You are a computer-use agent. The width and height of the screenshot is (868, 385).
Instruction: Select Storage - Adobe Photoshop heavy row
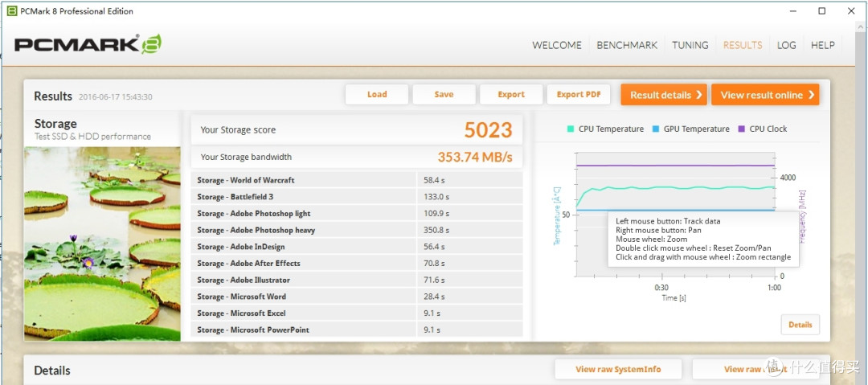tap(357, 230)
